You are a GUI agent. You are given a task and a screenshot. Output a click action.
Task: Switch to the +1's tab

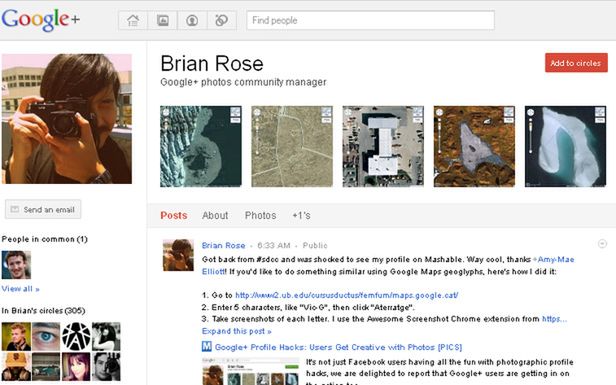click(301, 215)
